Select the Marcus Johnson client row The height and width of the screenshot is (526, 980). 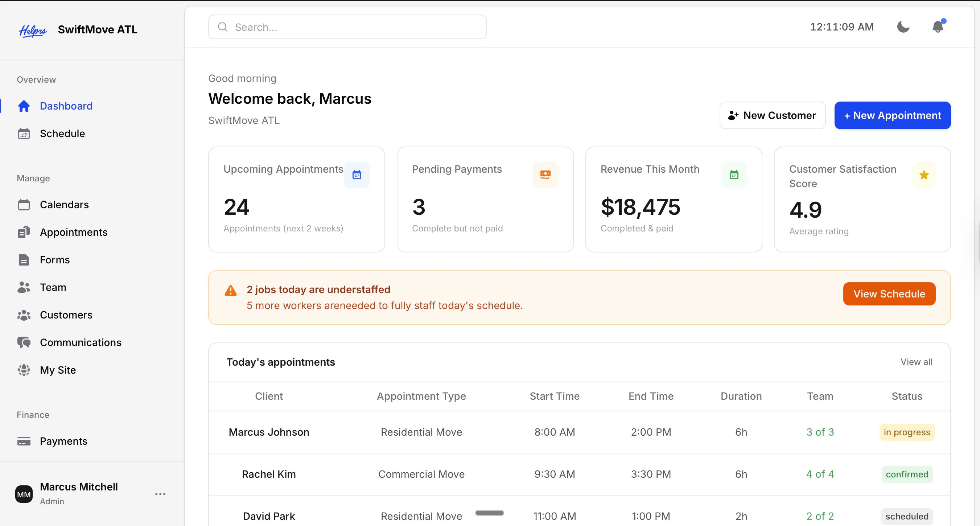(579, 432)
